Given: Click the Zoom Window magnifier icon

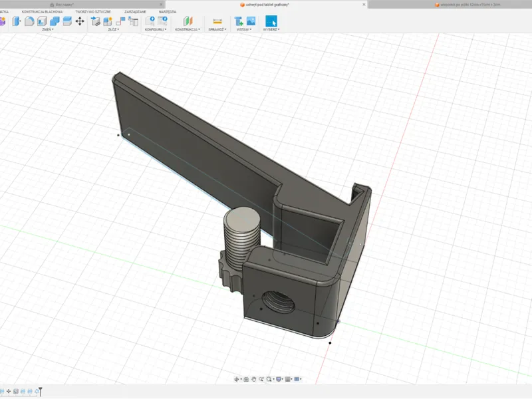Looking at the screenshot, I should coord(269,379).
